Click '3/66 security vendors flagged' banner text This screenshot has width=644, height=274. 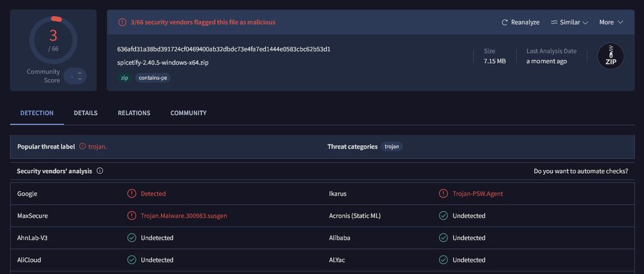point(203,22)
